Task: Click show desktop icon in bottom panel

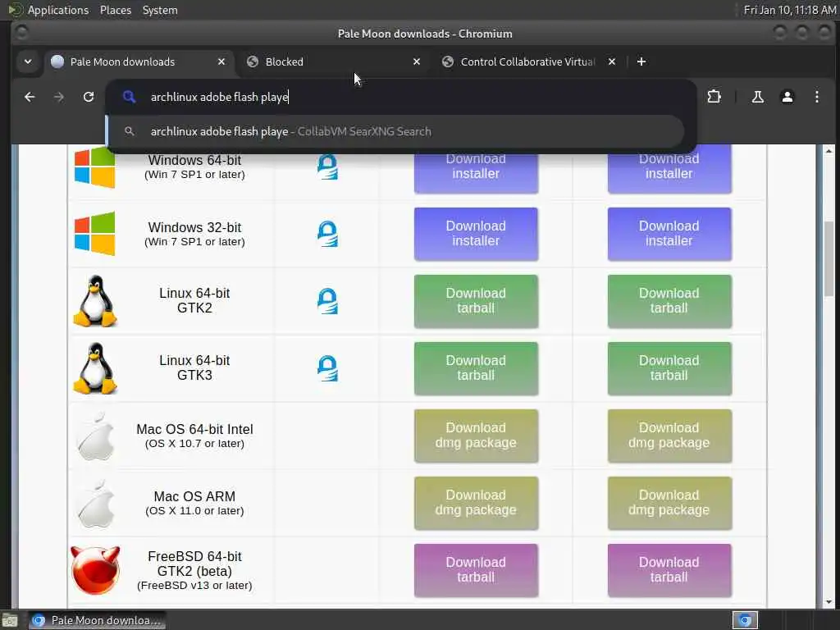Action: click(x=10, y=621)
